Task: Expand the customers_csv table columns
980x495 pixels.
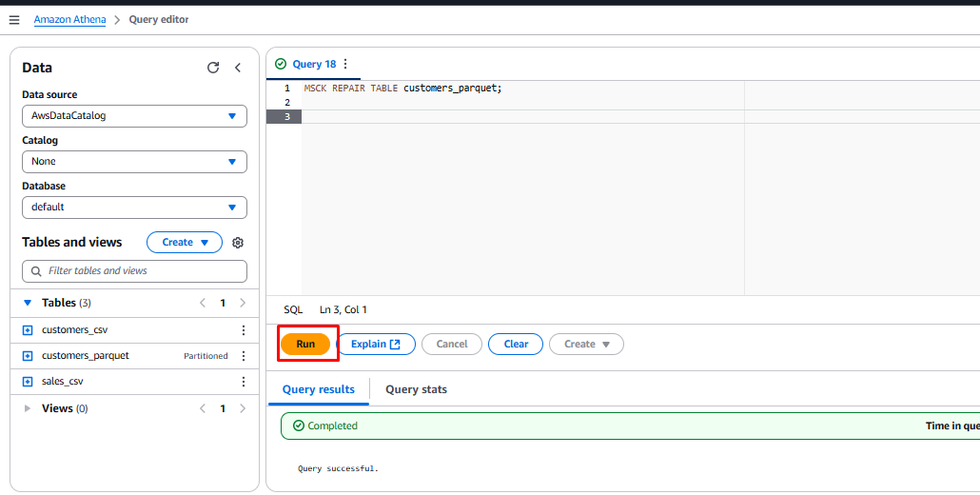Action: tap(28, 330)
